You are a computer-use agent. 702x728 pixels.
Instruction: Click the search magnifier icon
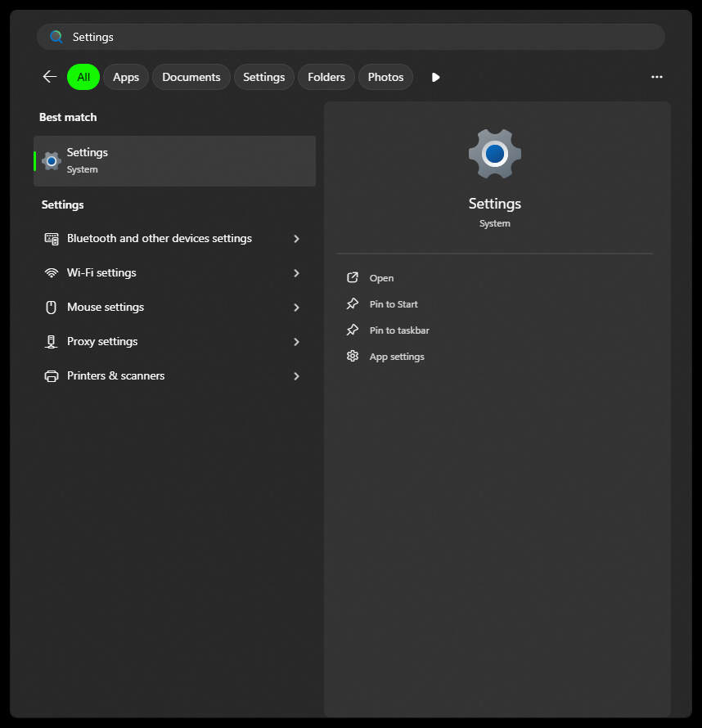click(x=56, y=37)
